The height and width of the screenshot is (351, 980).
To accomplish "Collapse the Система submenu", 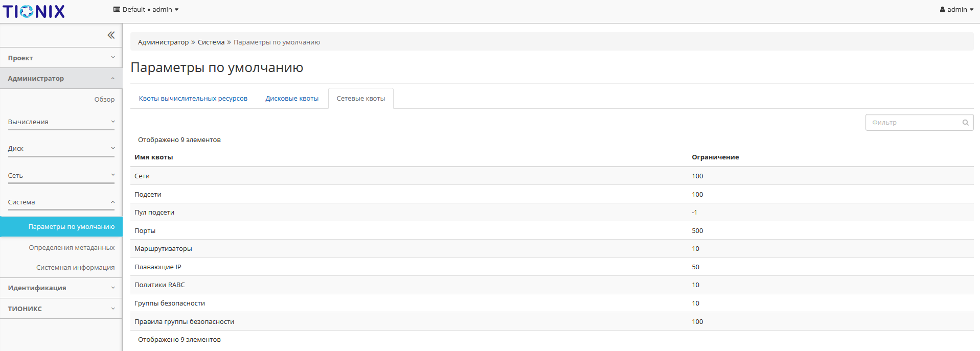I will coord(61,202).
